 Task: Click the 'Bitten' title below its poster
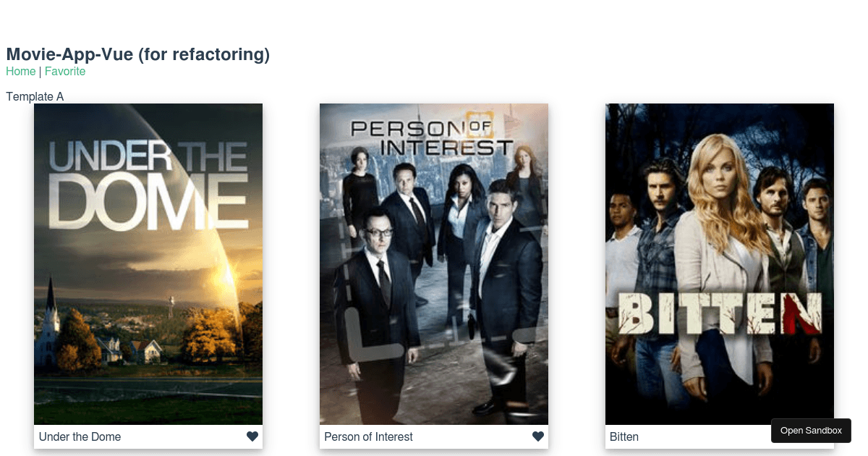tap(624, 436)
